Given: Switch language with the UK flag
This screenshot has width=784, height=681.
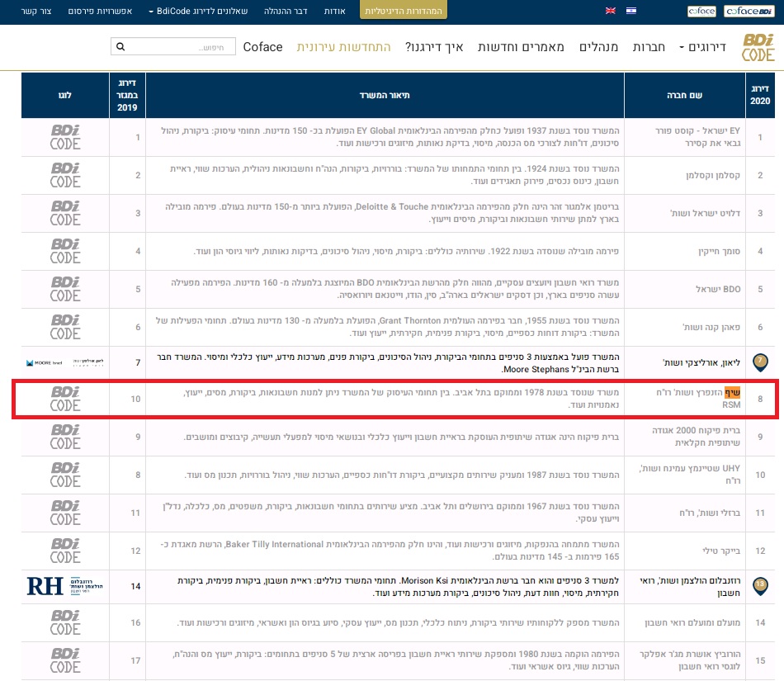Looking at the screenshot, I should point(610,11).
